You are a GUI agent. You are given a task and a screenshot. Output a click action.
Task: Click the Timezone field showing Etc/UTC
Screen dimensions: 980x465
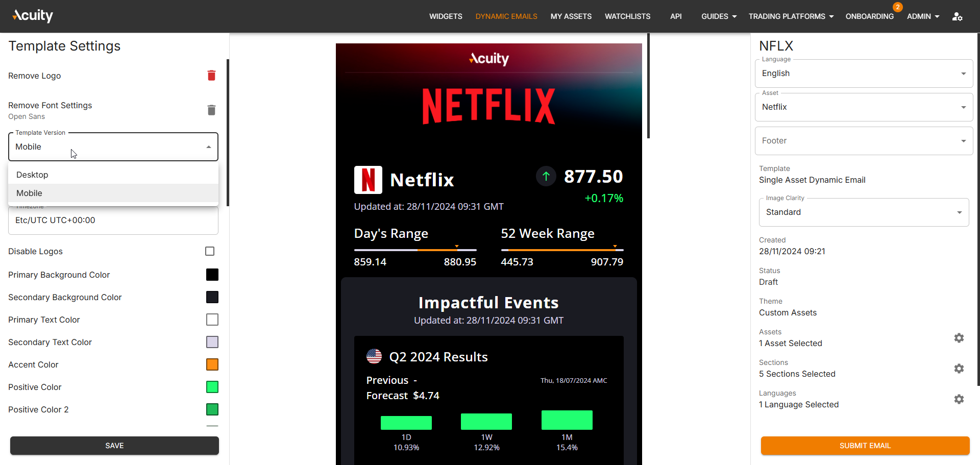coord(113,221)
